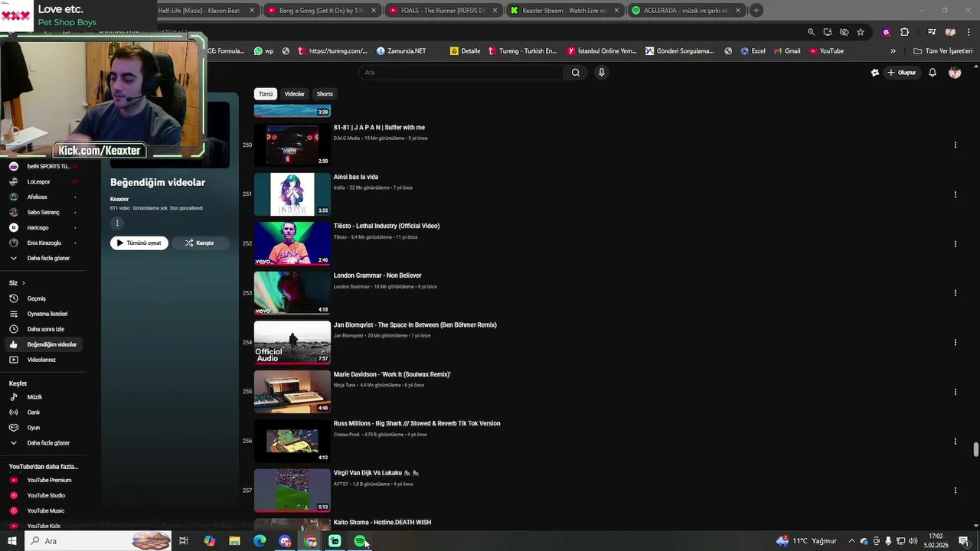Open Daha sonra izle sidebar item

[44, 329]
